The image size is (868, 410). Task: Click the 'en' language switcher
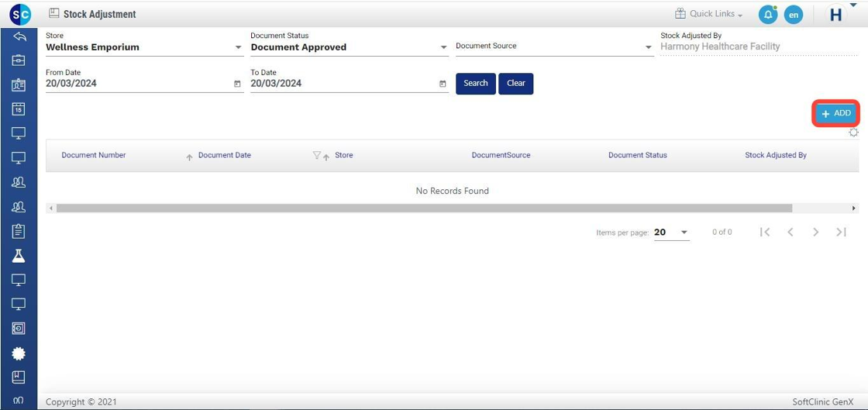793,15
